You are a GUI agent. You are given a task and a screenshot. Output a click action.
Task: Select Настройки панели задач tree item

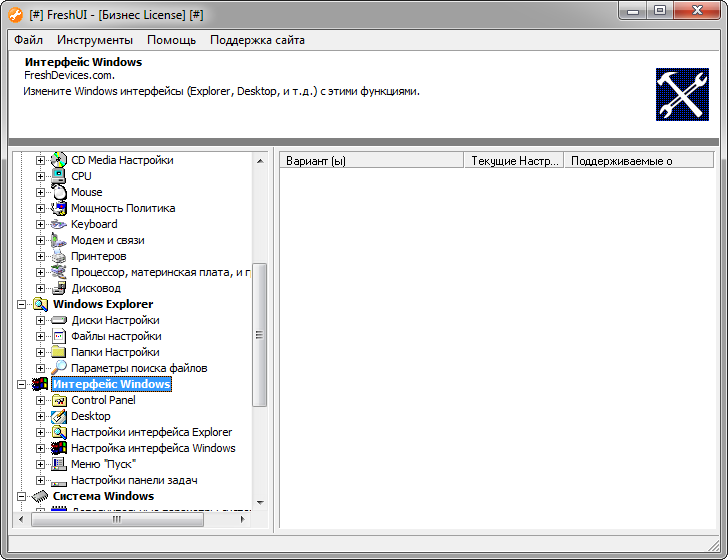(134, 480)
